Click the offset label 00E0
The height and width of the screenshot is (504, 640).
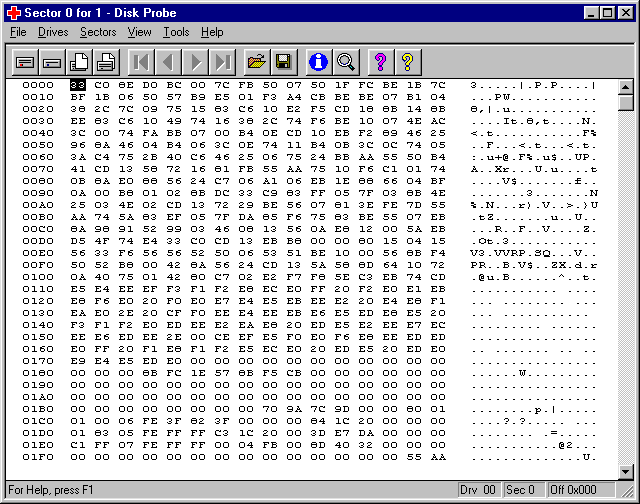[x=38, y=253]
